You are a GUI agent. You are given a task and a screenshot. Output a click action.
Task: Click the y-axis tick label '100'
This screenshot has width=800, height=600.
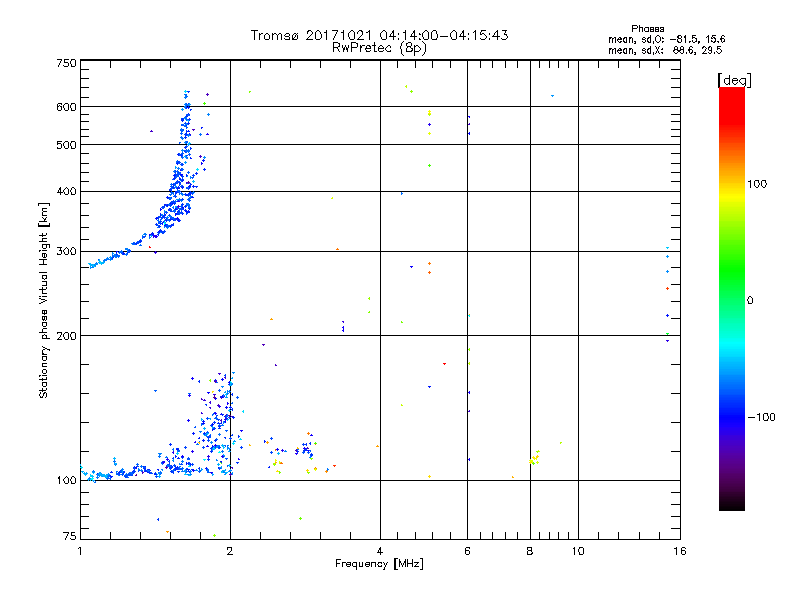pyautogui.click(x=67, y=480)
